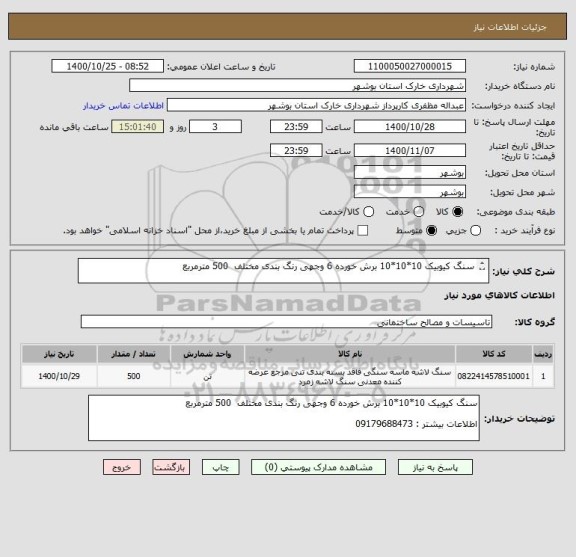Click the need date cell 1400/10/29
576x557 pixels.
tap(59, 376)
